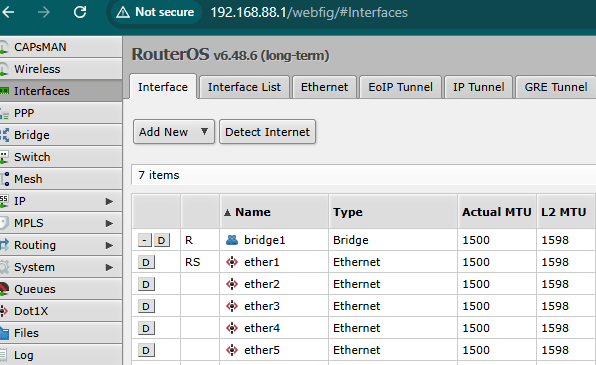Go forward with the browser forward arrow
Image resolution: width=596 pixels, height=365 pixels.
(x=44, y=12)
